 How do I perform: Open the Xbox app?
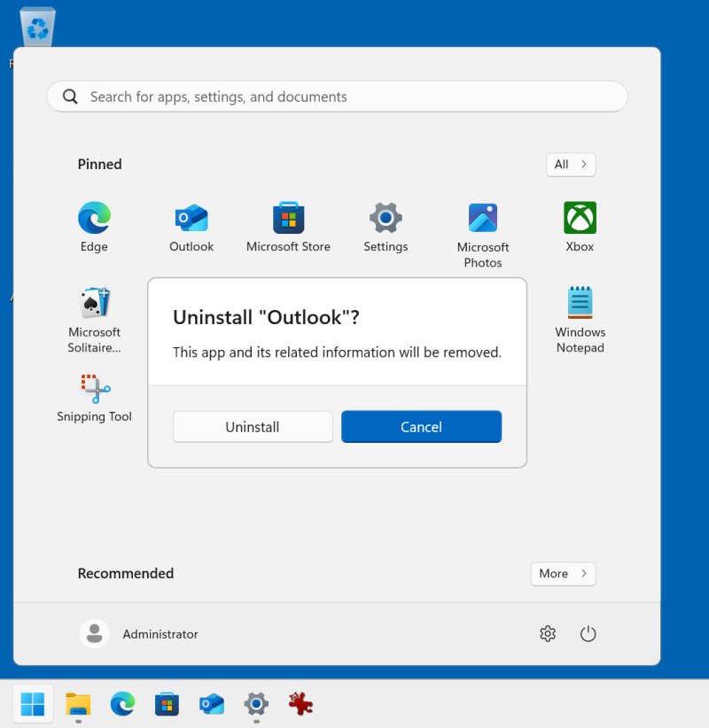[579, 218]
